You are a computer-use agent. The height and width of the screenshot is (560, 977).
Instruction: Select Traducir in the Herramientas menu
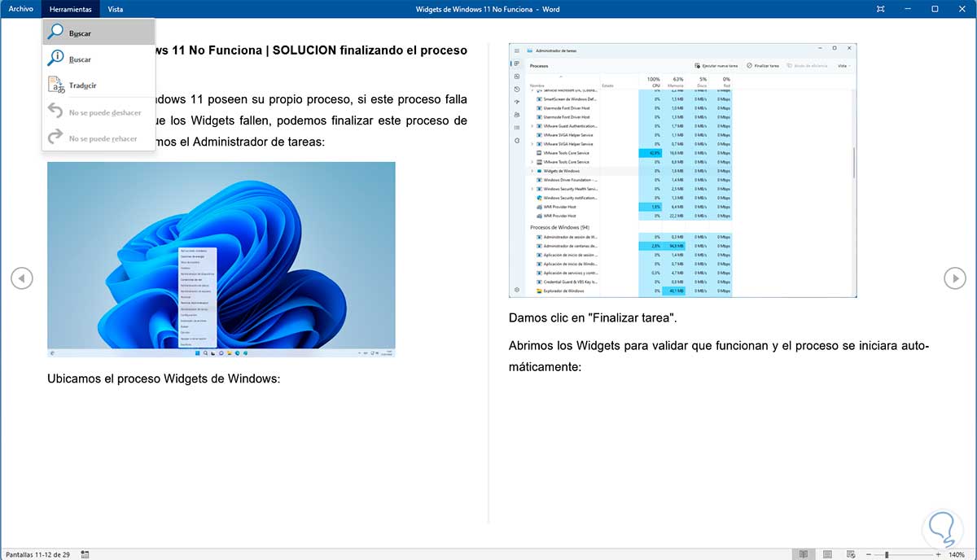[x=99, y=85]
